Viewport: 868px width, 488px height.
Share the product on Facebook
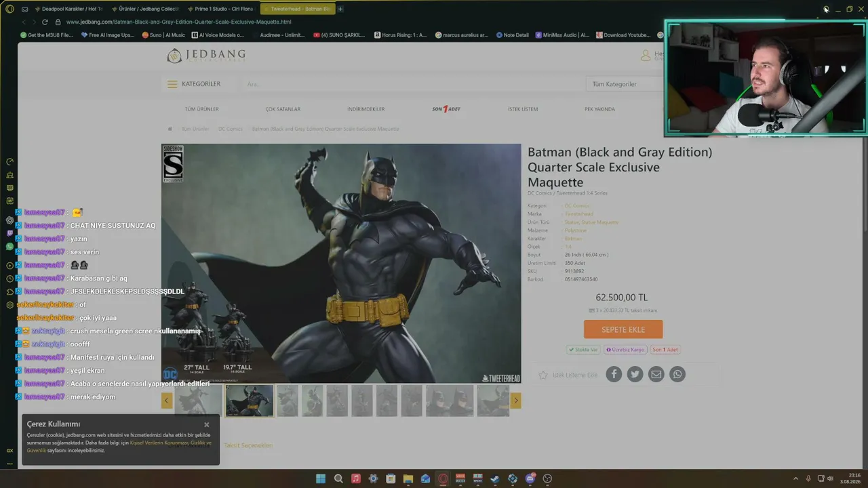point(614,374)
